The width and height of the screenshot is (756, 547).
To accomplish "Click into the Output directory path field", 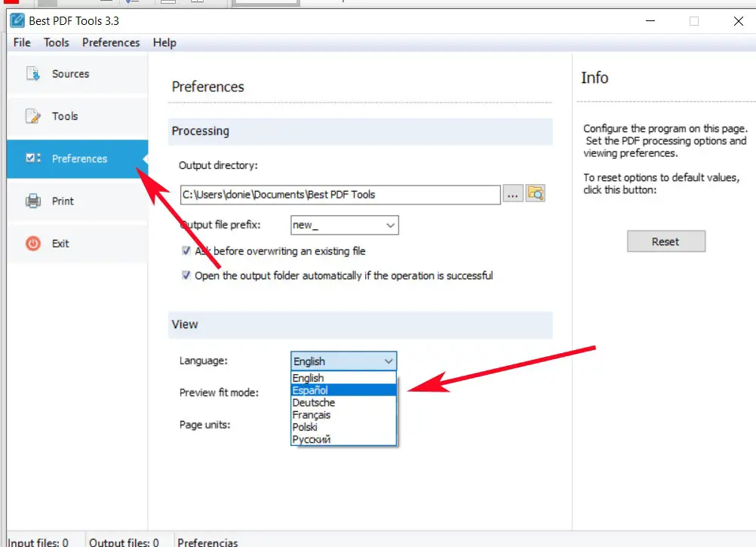I will point(340,194).
